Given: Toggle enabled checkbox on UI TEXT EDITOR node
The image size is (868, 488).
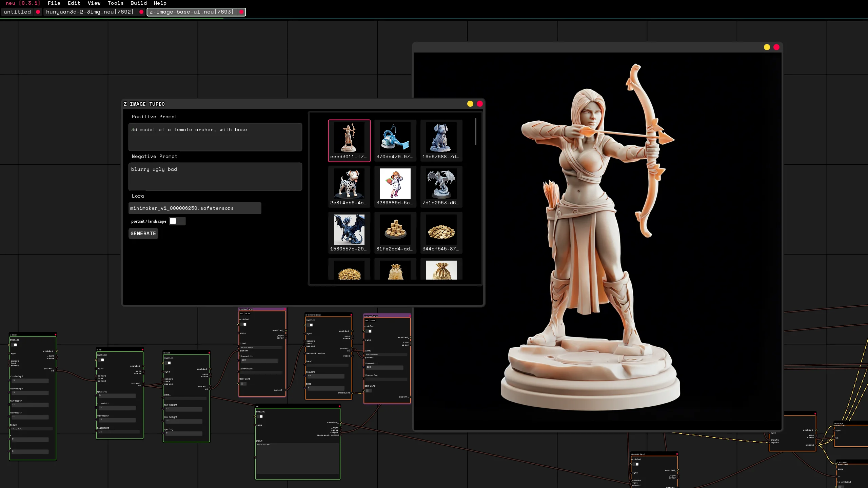Looking at the screenshot, I should click(x=311, y=325).
